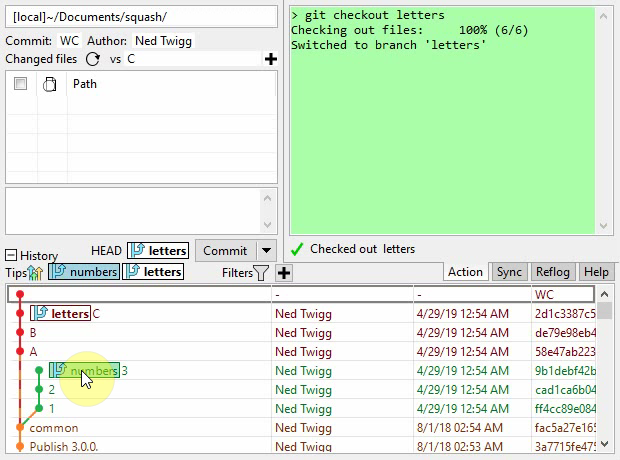Open the local repository path field
This screenshot has width=620, height=460.
point(140,17)
